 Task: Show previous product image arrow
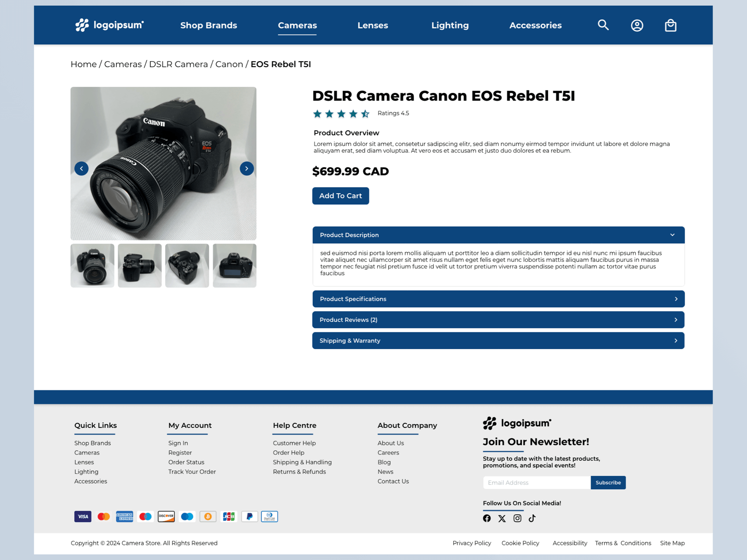pos(81,168)
